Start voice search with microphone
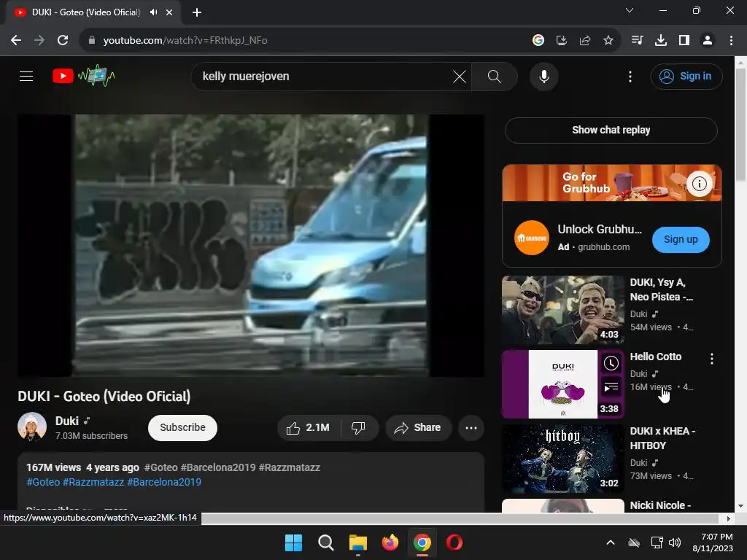This screenshot has height=560, width=747. [543, 76]
